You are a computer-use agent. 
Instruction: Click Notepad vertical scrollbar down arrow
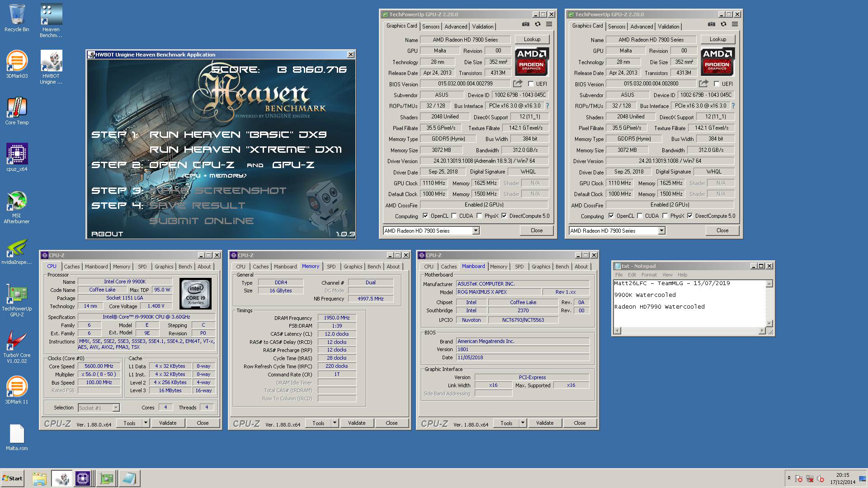pyautogui.click(x=769, y=324)
